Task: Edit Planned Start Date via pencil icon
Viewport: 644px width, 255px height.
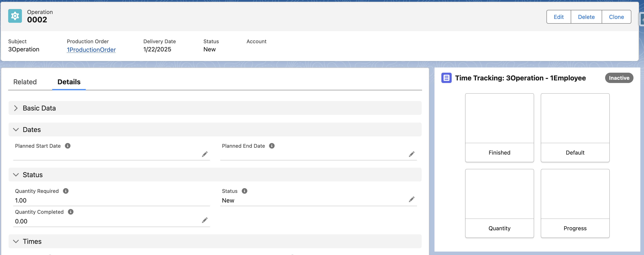Action: coord(205,154)
